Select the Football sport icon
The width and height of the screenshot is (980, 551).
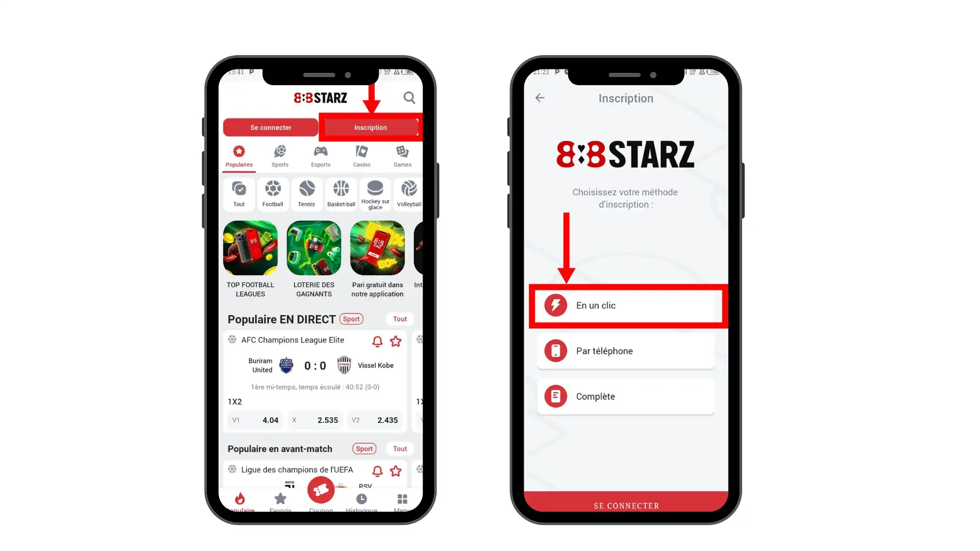pos(273,189)
